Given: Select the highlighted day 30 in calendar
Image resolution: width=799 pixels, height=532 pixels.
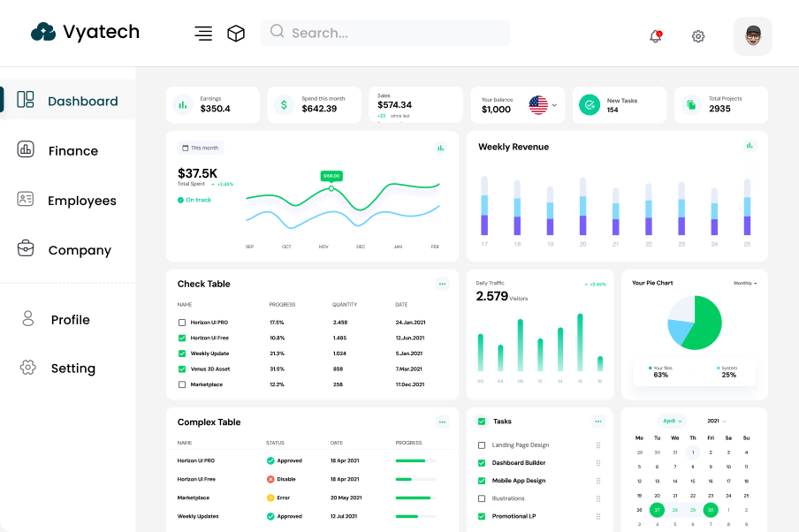Looking at the screenshot, I should tap(711, 510).
